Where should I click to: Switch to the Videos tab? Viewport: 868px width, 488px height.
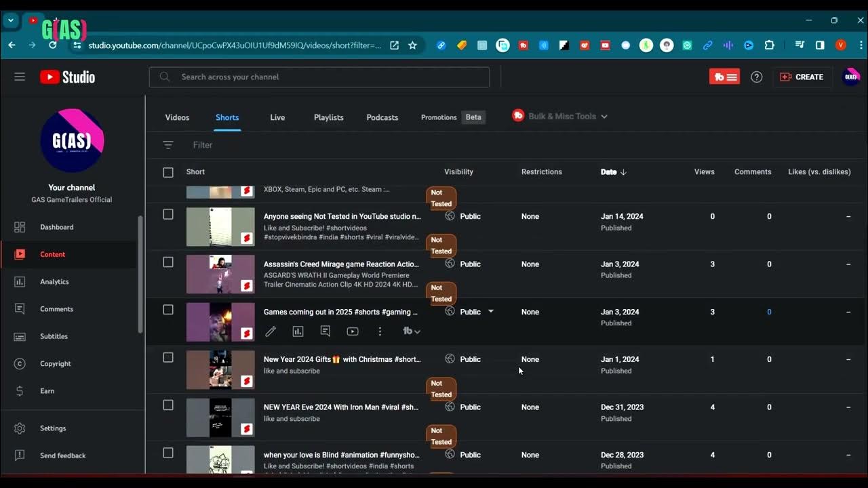(177, 117)
